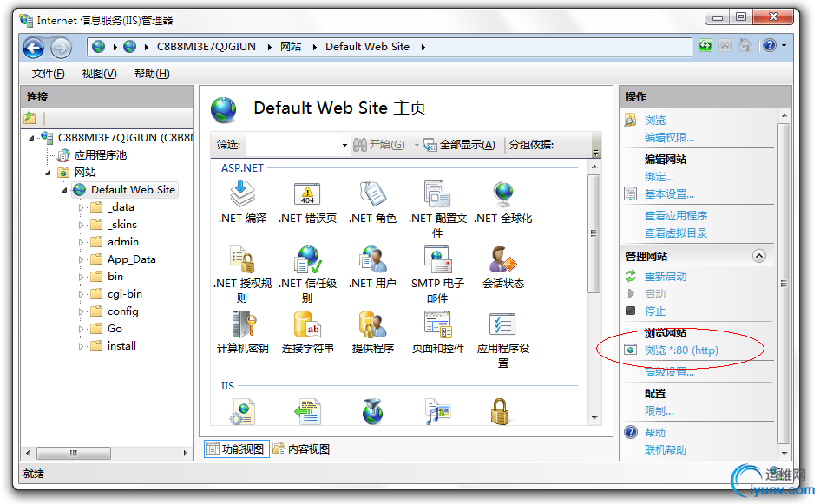Click the help question mark toolbar icon
Viewport: 820px width, 504px height.
tap(770, 45)
